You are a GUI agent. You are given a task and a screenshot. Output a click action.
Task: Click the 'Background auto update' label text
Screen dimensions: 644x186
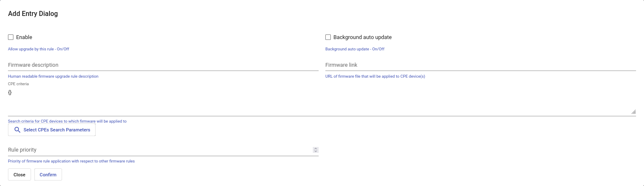coord(362,37)
